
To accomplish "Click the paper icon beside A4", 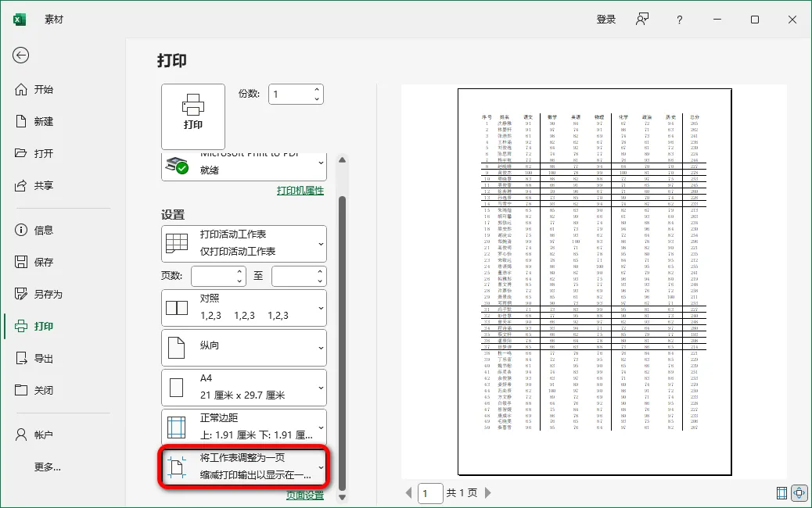I will (x=177, y=388).
